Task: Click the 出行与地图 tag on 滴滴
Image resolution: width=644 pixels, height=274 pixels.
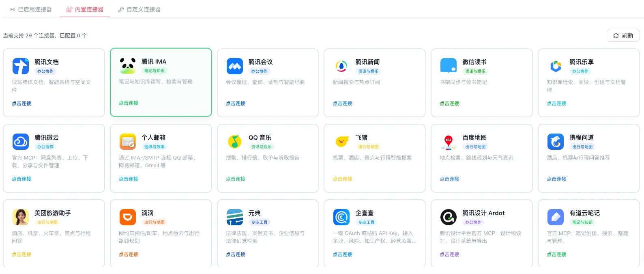Action: pyautogui.click(x=155, y=222)
